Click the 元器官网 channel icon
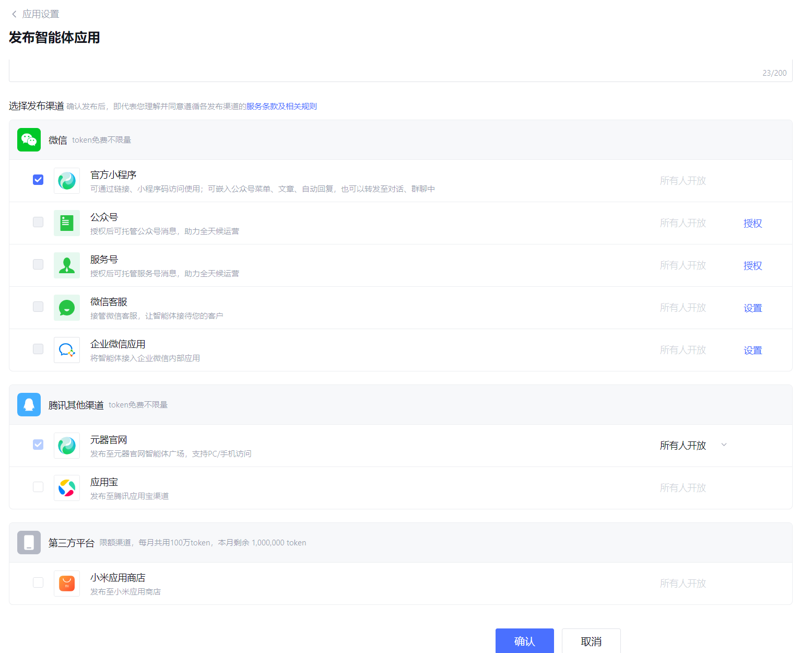812x653 pixels. click(x=67, y=445)
